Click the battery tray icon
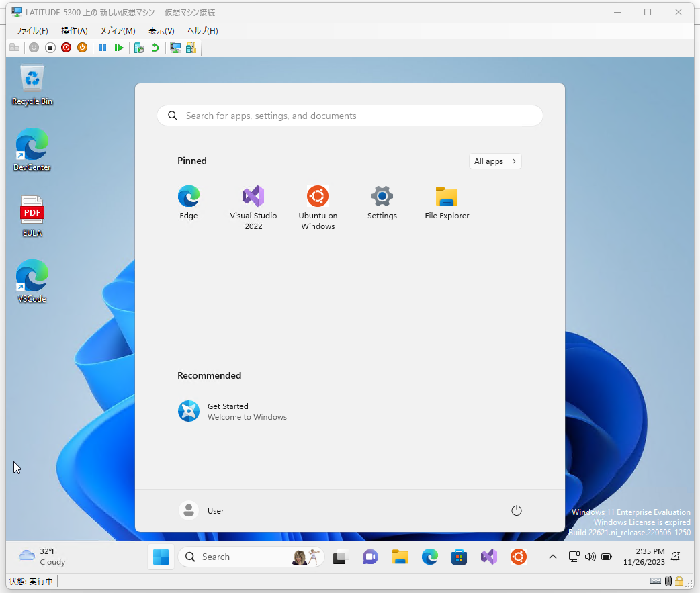700x593 pixels. point(606,557)
